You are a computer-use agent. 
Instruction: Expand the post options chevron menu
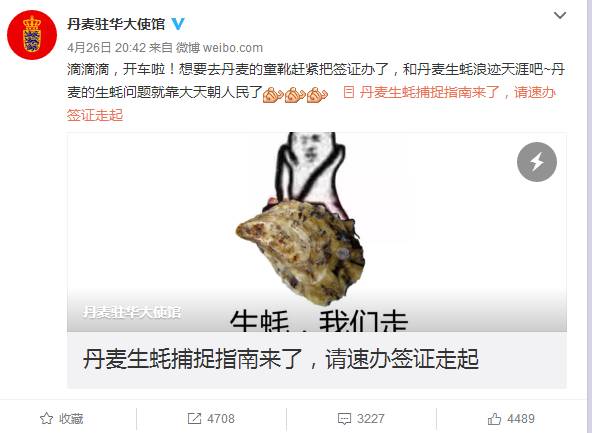(560, 15)
